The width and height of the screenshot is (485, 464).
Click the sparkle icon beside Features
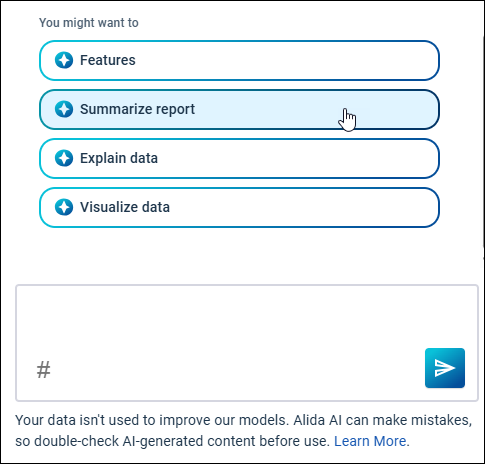pos(64,60)
